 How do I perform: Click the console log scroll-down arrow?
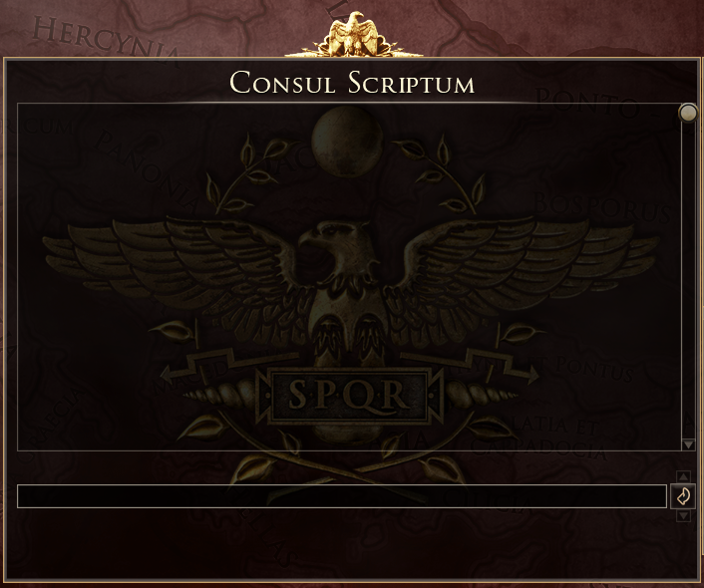point(688,444)
